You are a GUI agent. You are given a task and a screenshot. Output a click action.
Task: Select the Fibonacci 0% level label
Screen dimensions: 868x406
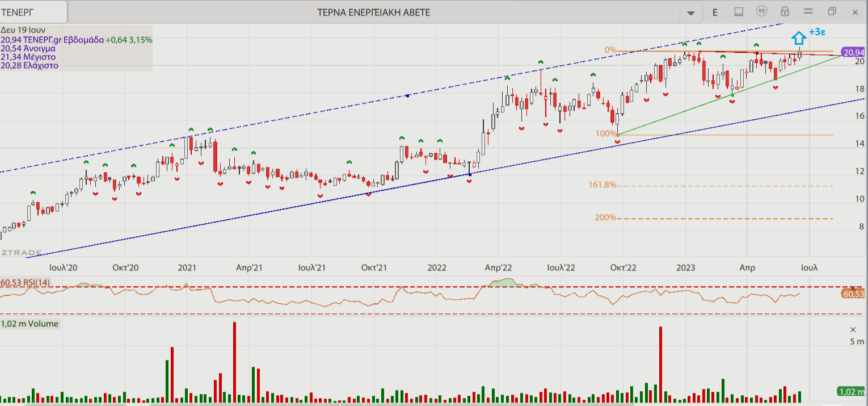(x=610, y=50)
